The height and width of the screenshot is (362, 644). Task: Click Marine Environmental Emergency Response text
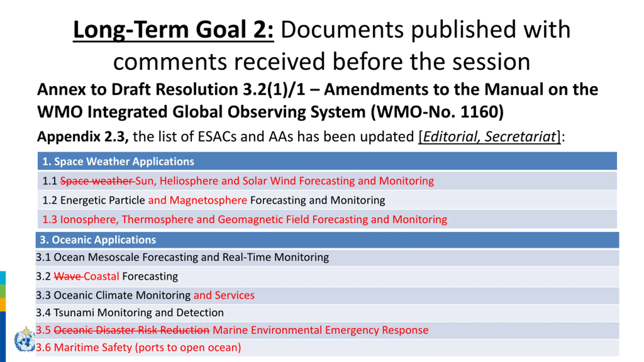tap(320, 330)
